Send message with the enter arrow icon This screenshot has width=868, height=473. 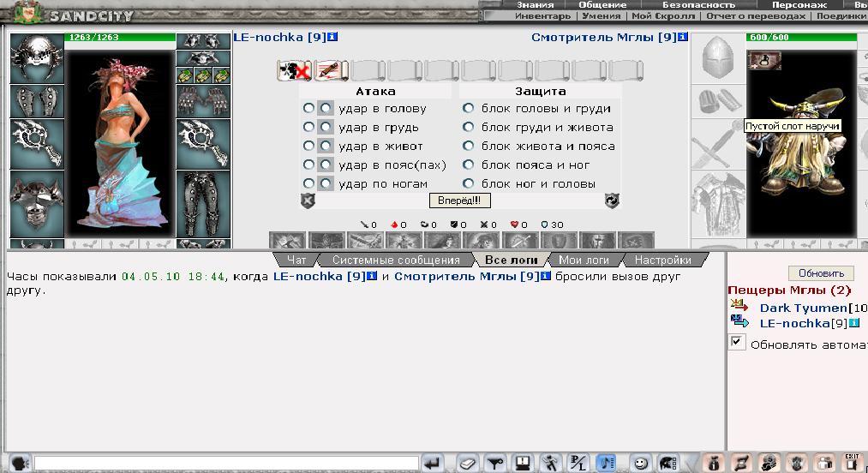coord(433,463)
